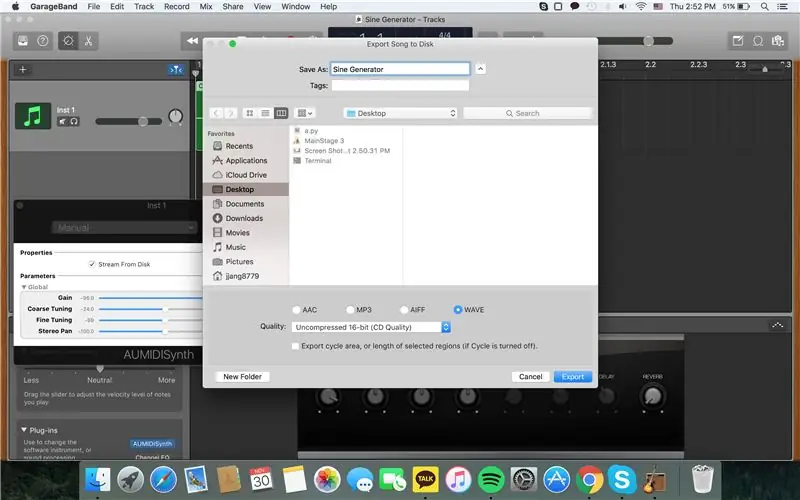Viewport: 800px width, 500px height.
Task: Select column view in file dialog
Action: tap(281, 113)
